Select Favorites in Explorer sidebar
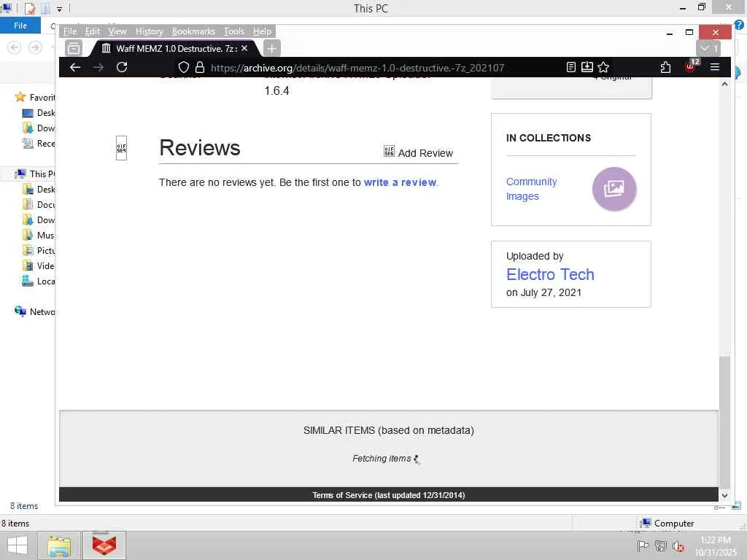Screen dimensions: 747x560 (34, 97)
